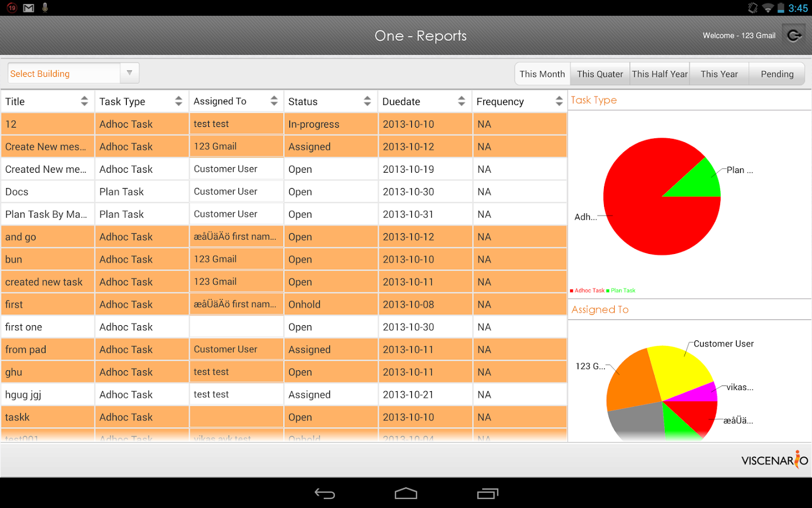
Task: Open the Android recent apps icon
Action: click(x=488, y=494)
